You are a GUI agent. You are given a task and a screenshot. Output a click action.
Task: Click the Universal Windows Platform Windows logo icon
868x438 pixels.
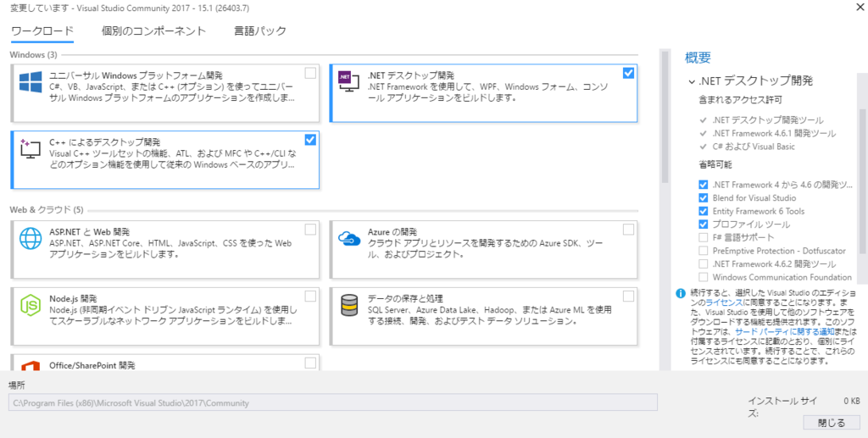pos(31,82)
